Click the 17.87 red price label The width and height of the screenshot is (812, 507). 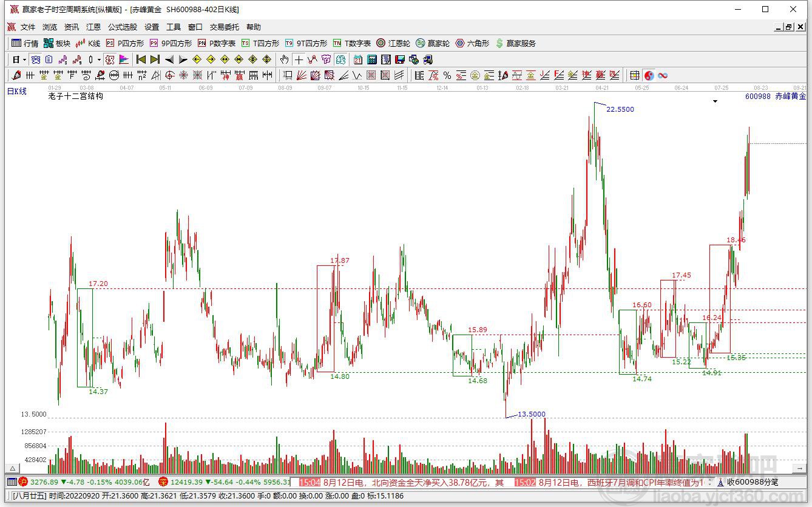(340, 260)
